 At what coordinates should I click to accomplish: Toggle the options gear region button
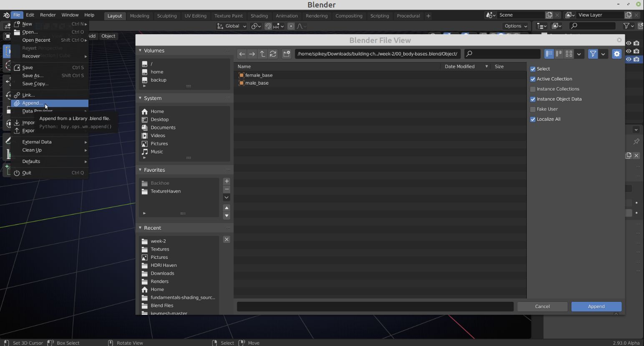(x=617, y=54)
